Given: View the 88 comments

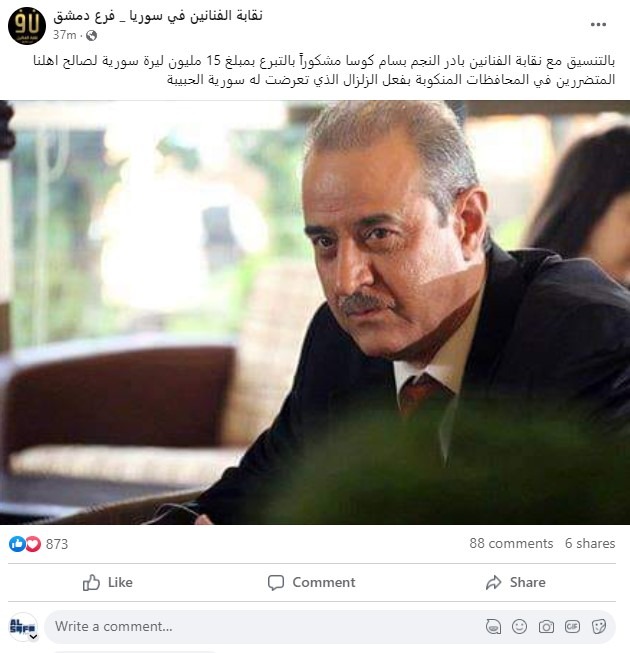Looking at the screenshot, I should 511,543.
